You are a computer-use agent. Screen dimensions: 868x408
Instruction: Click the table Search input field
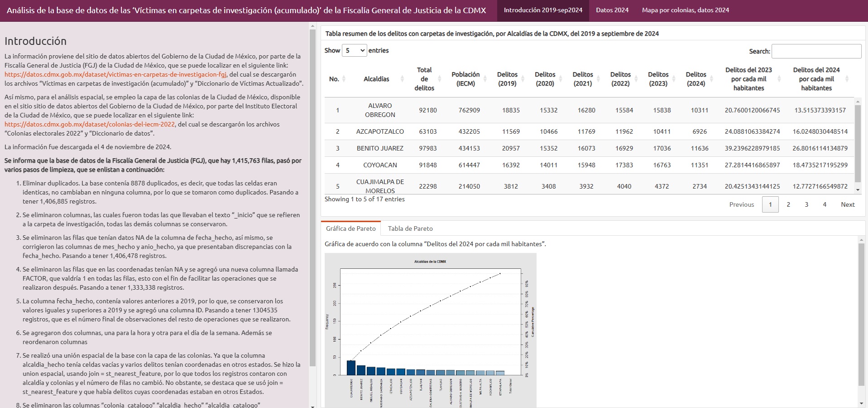pos(816,51)
